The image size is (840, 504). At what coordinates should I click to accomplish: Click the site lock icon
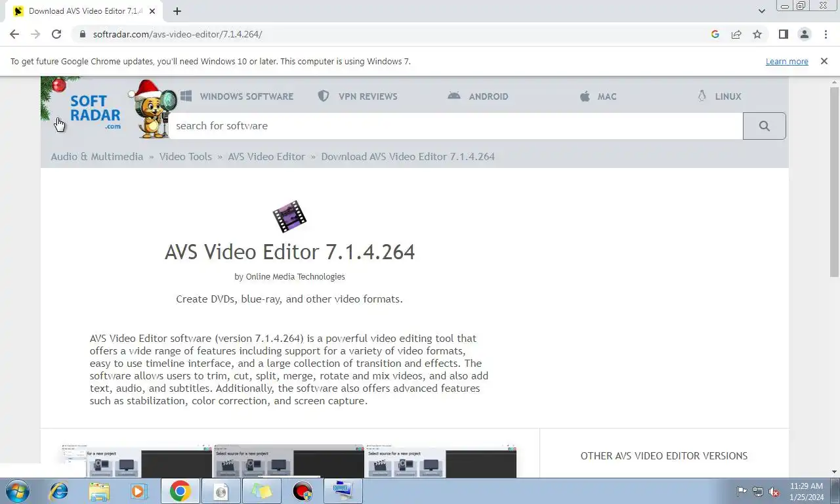tap(82, 34)
